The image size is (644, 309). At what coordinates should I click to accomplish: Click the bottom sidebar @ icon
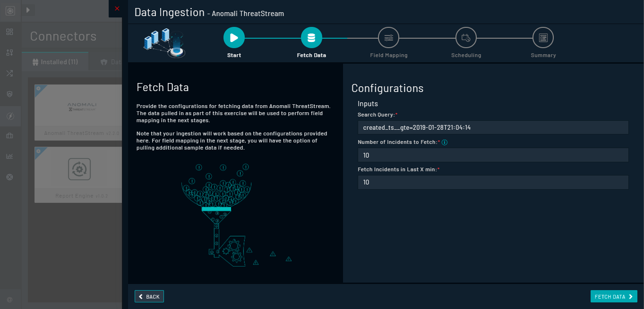[9, 300]
